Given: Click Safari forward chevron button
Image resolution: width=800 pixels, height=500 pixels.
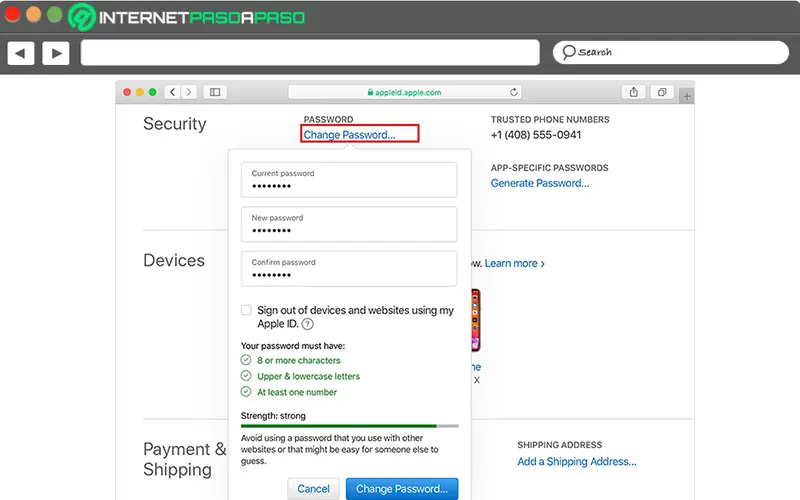Looking at the screenshot, I should tap(189, 92).
